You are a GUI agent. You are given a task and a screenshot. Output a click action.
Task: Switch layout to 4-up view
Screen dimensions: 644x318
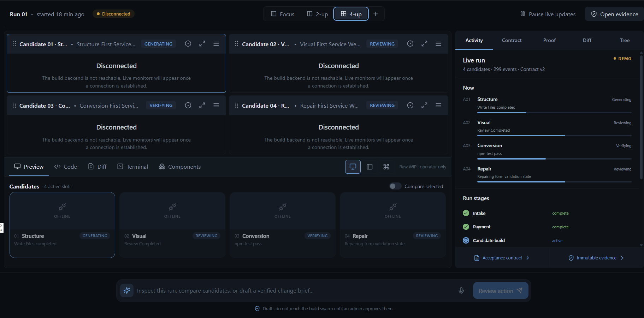tap(351, 14)
